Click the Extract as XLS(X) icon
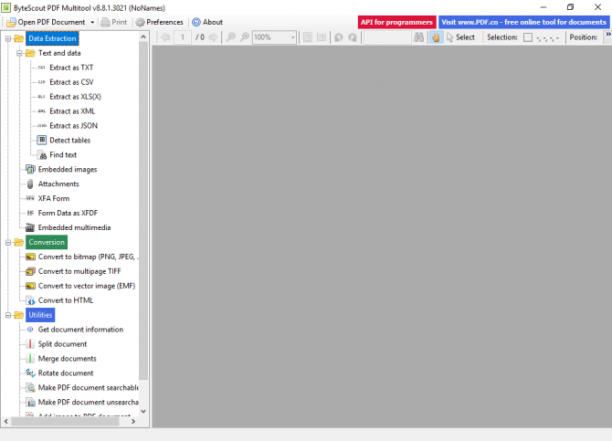Screen dimensions: 612x441 41,96
